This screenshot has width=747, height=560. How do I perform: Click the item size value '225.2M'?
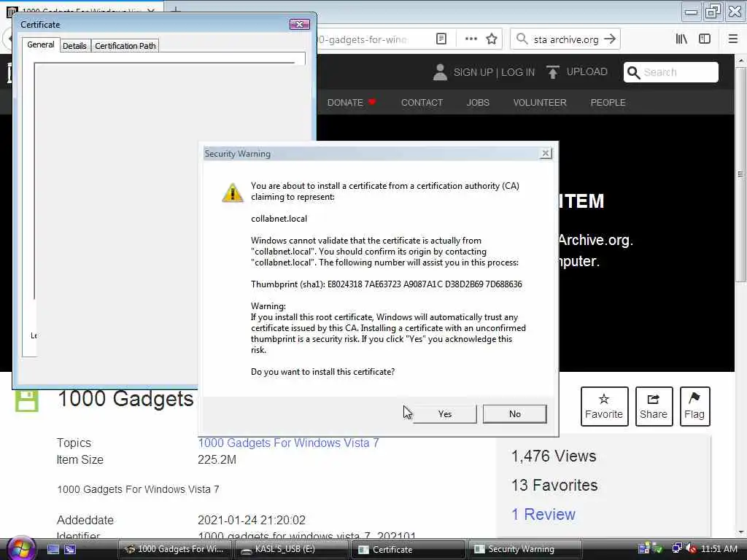(x=217, y=459)
